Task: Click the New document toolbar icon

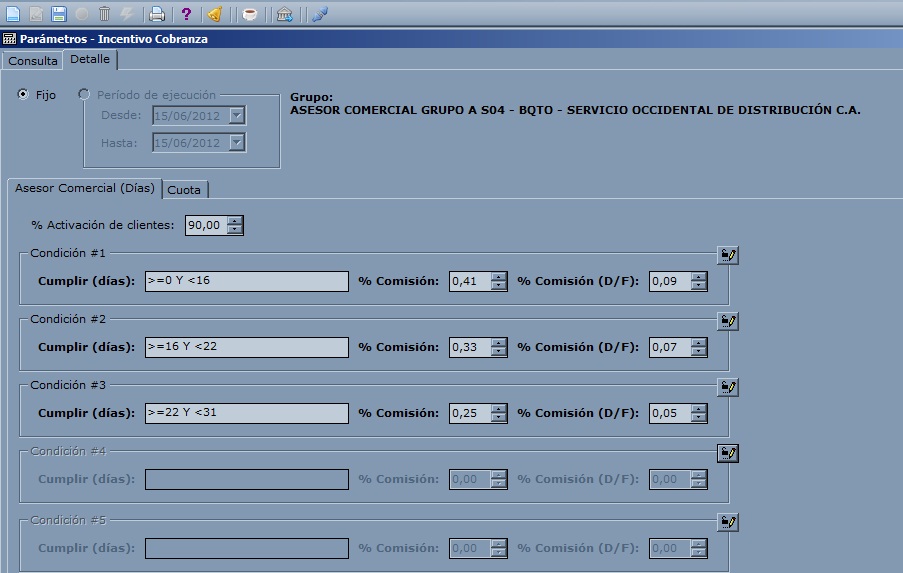Action: 13,14
